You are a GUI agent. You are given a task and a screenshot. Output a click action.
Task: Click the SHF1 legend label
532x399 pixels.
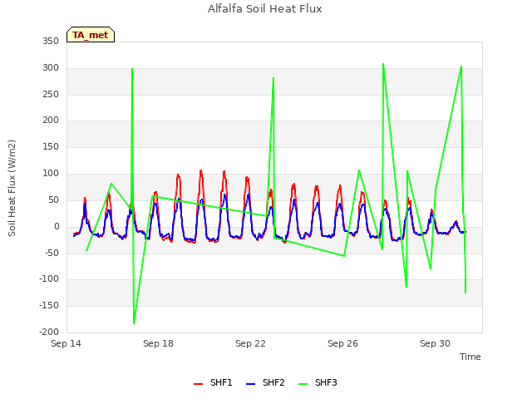tap(221, 382)
